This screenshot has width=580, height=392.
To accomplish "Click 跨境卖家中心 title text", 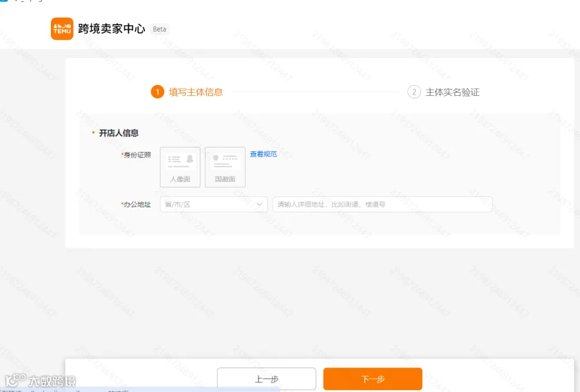I will point(111,28).
